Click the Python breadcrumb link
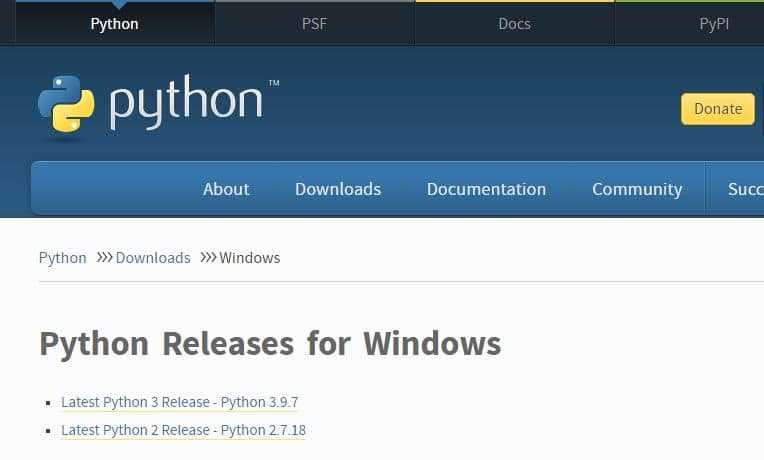The width and height of the screenshot is (764, 460). (62, 258)
